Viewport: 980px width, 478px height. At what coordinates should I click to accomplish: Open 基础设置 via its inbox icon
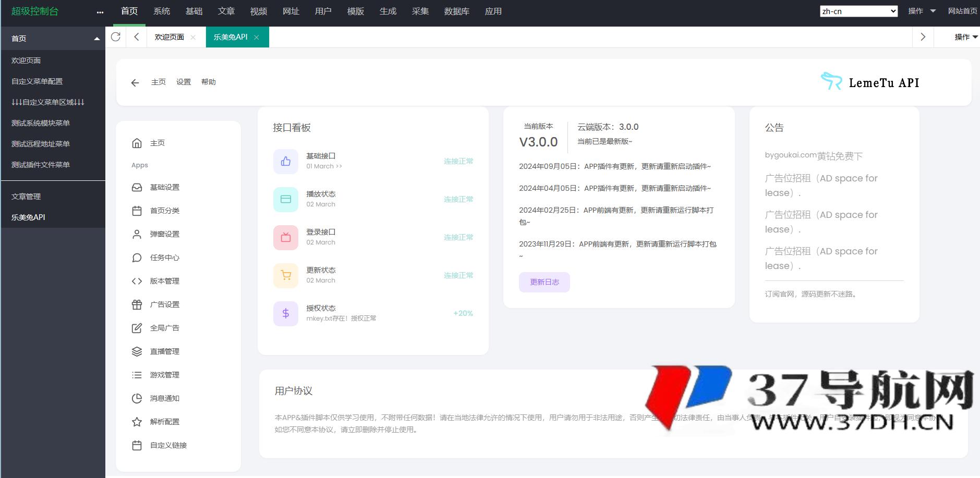click(136, 187)
